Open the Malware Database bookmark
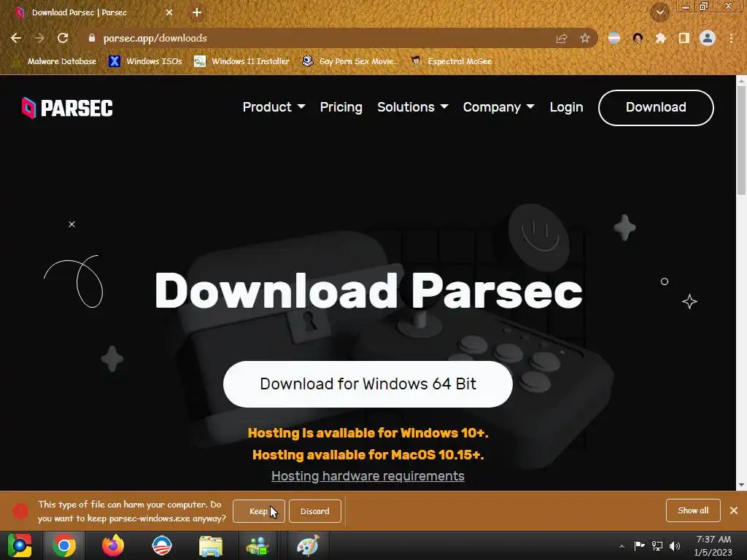Screen dimensions: 747x560 tap(55, 61)
